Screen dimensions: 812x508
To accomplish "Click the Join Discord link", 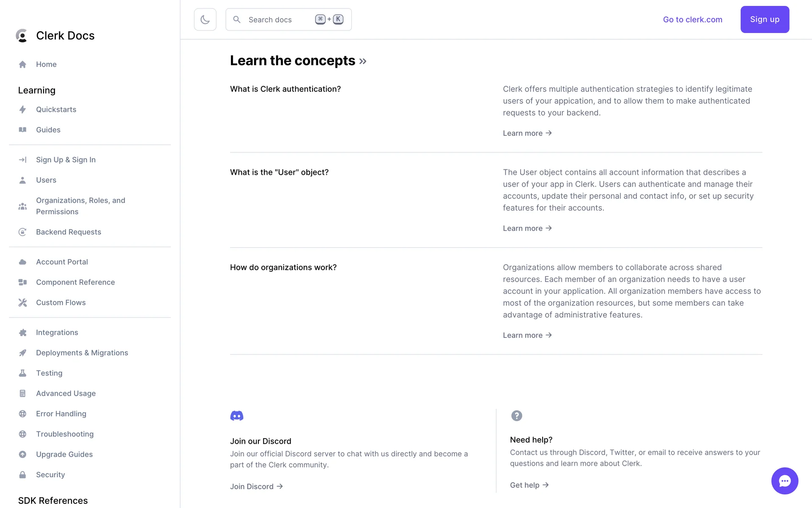I will point(256,486).
